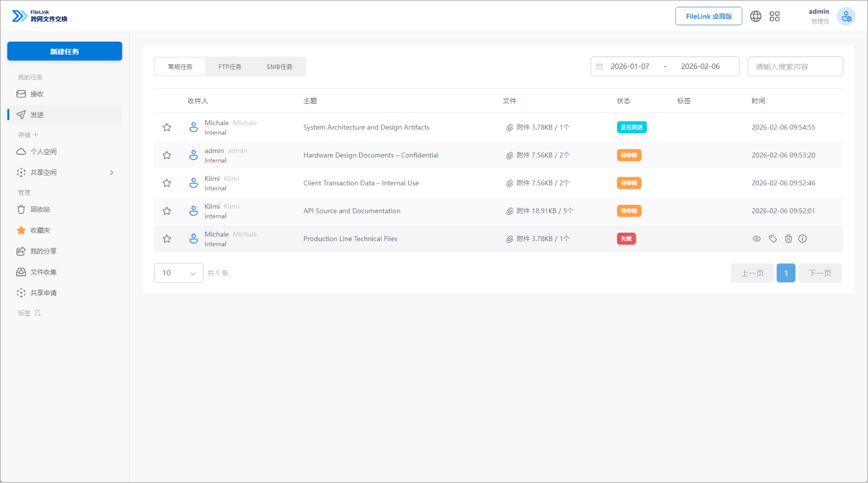Open info icon for Production Line Technical Files
This screenshot has width=868, height=483.
(802, 239)
